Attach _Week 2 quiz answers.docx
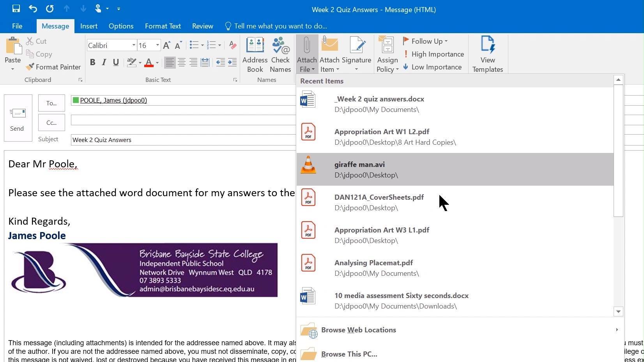644x362 pixels. coord(455,104)
